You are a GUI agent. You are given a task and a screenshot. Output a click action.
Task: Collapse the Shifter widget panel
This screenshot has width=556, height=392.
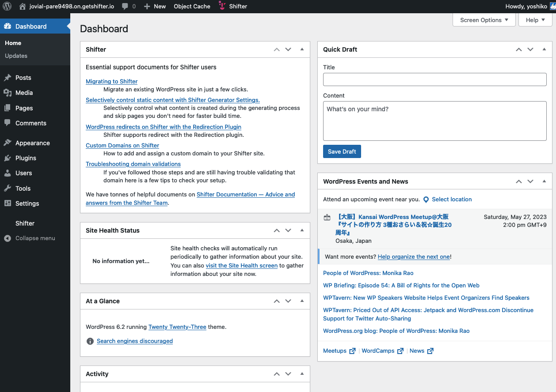[x=302, y=49]
